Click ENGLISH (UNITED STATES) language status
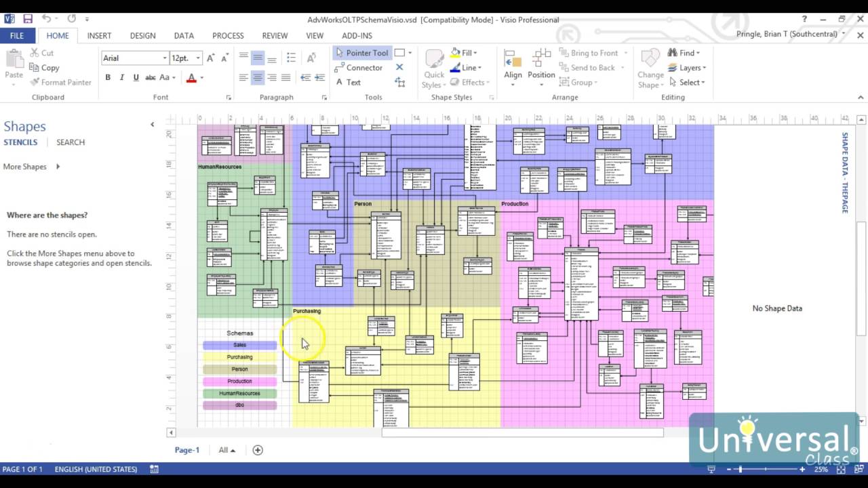This screenshot has height=488, width=868. tap(96, 469)
